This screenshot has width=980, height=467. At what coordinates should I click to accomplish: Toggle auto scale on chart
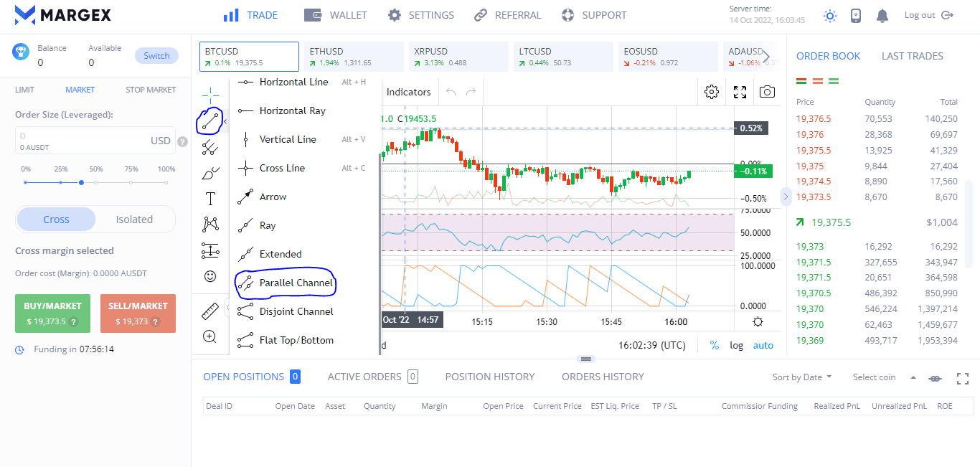tap(763, 345)
